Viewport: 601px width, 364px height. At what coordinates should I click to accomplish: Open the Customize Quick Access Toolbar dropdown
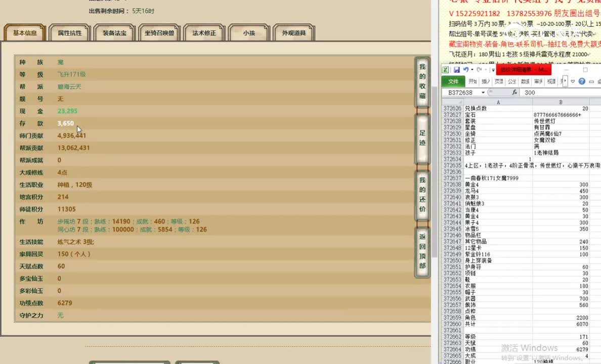tap(493, 69)
